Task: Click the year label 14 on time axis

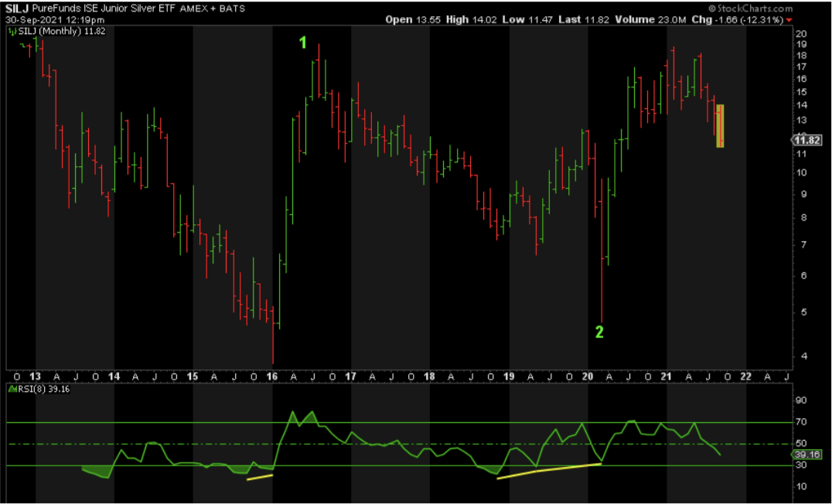Action: (114, 376)
